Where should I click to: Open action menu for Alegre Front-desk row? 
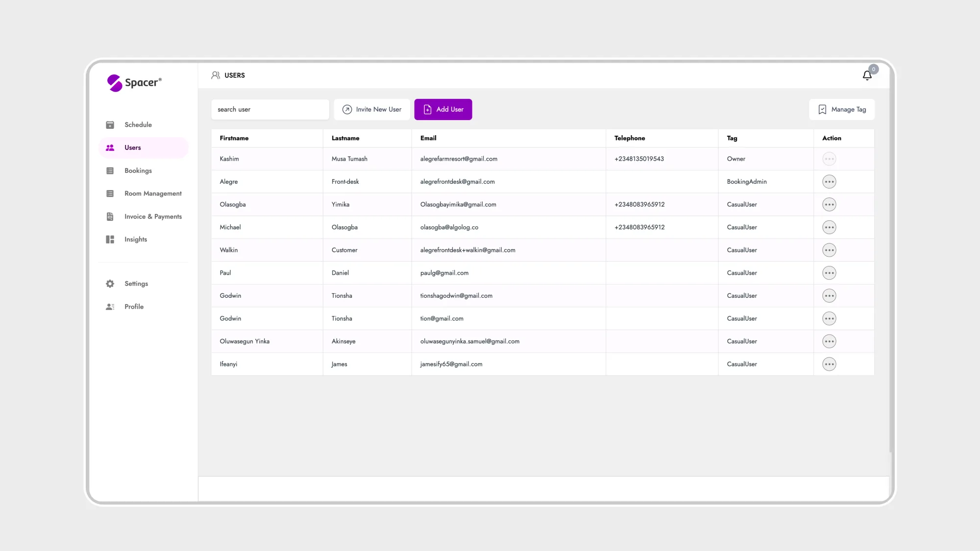(x=829, y=182)
